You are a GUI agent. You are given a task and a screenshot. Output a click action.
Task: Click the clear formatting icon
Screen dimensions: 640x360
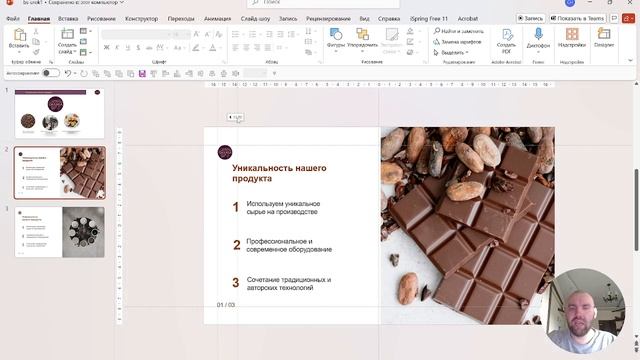(x=219, y=34)
